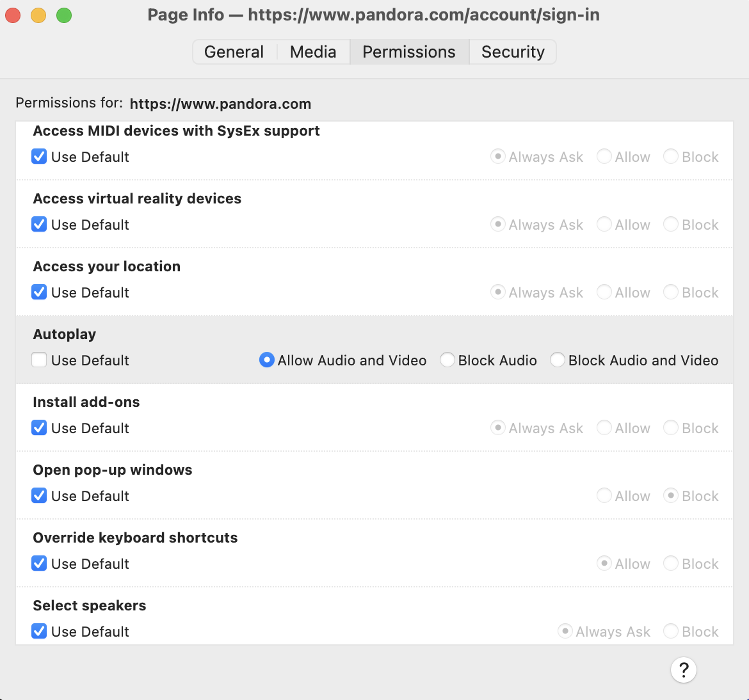Screen dimensions: 749x700
Task: Uncheck Use Default for Open pop-up windows
Action: coord(40,496)
